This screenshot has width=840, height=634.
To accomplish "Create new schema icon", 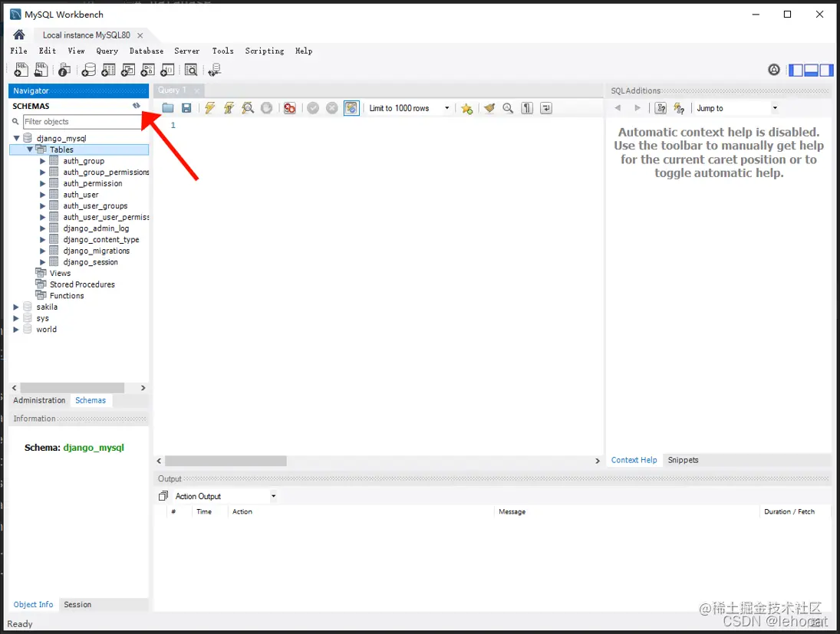I will (88, 70).
